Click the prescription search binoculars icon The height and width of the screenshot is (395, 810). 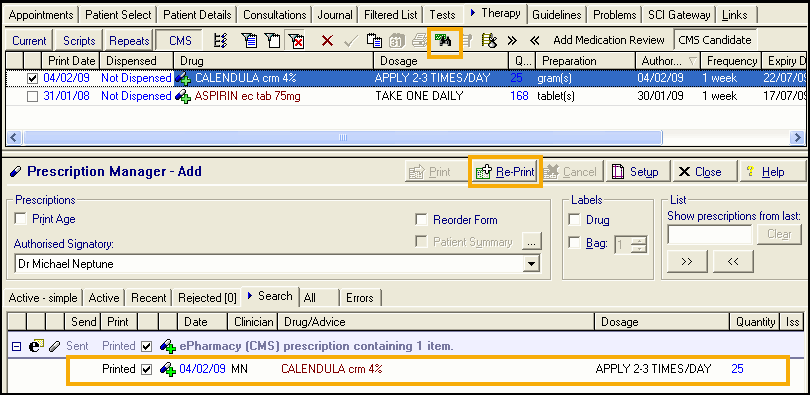tap(444, 40)
